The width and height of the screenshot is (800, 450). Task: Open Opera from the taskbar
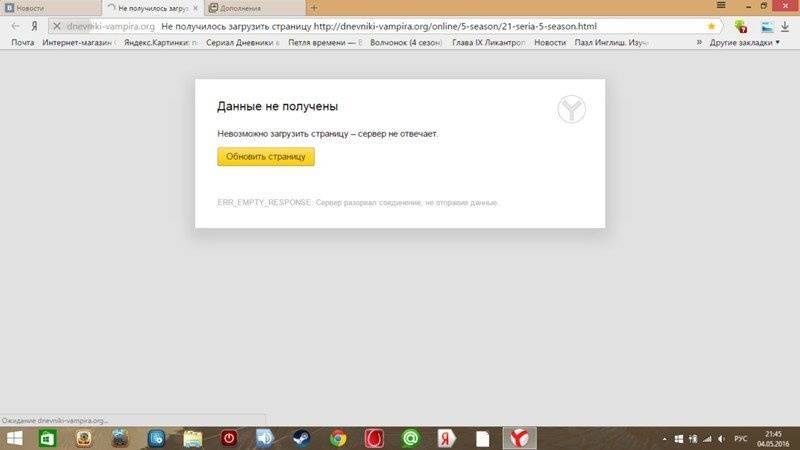click(x=374, y=438)
